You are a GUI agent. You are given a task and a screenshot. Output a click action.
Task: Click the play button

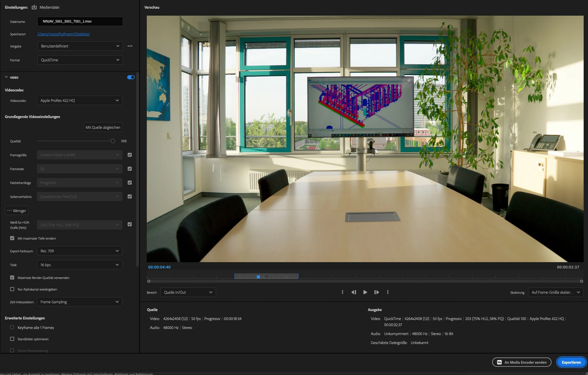click(x=365, y=292)
